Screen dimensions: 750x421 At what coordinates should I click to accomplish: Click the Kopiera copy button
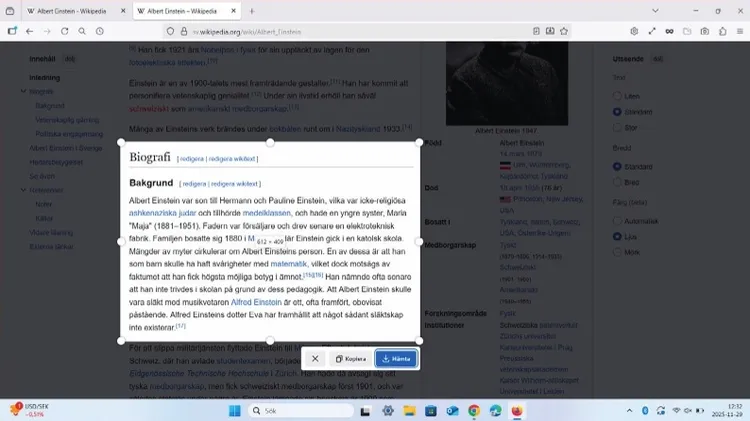(x=351, y=358)
